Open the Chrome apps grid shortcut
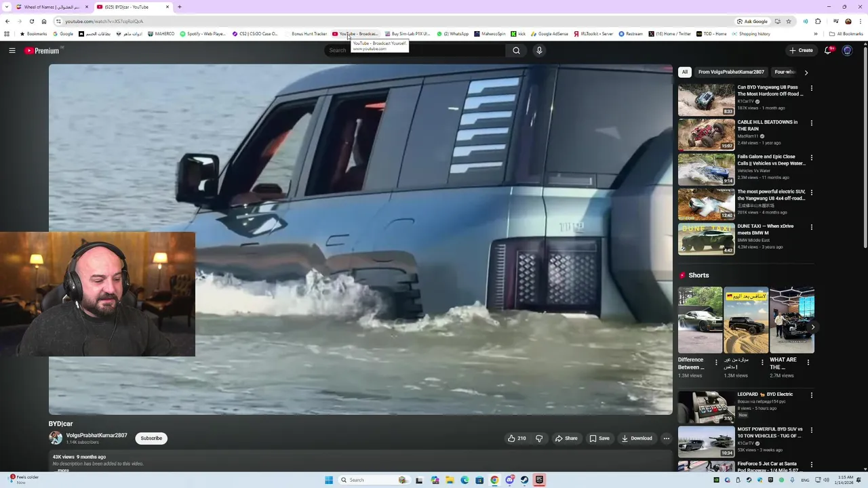Viewport: 868px width, 488px height. click(x=7, y=34)
